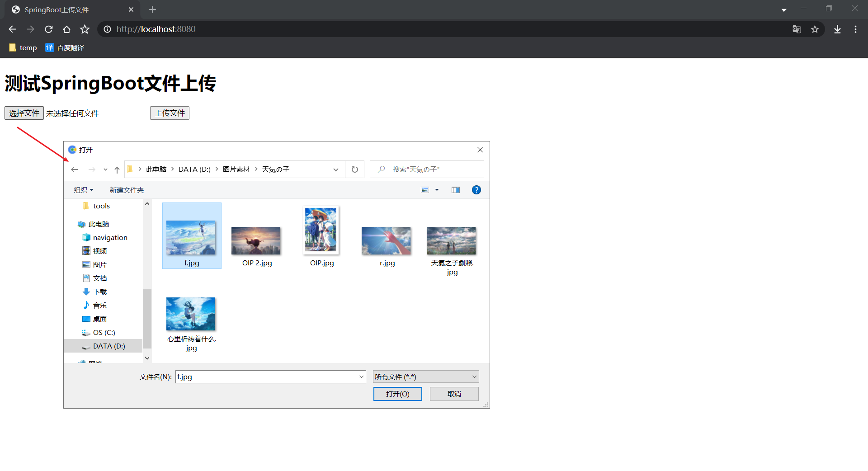868x471 pixels.
Task: Select tools folder in navigation pane
Action: pyautogui.click(x=101, y=206)
